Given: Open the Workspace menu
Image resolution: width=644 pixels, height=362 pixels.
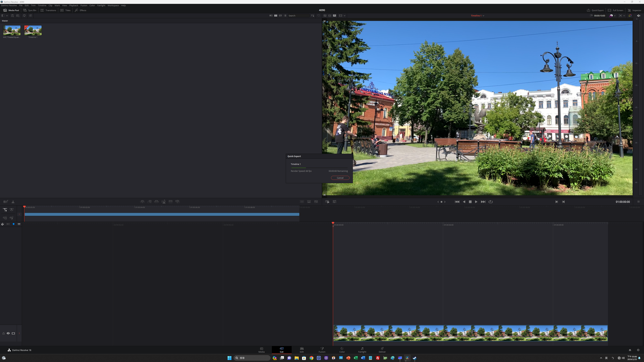Looking at the screenshot, I should pyautogui.click(x=113, y=5).
